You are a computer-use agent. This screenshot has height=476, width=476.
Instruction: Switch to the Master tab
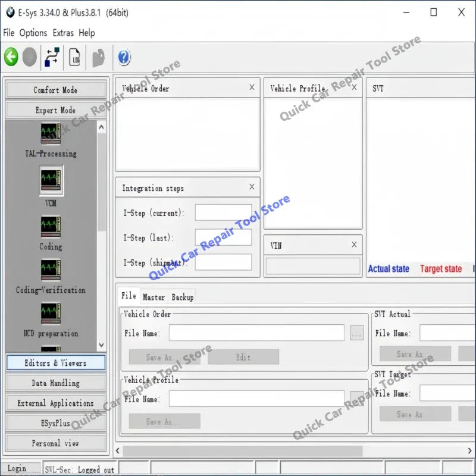(x=154, y=297)
